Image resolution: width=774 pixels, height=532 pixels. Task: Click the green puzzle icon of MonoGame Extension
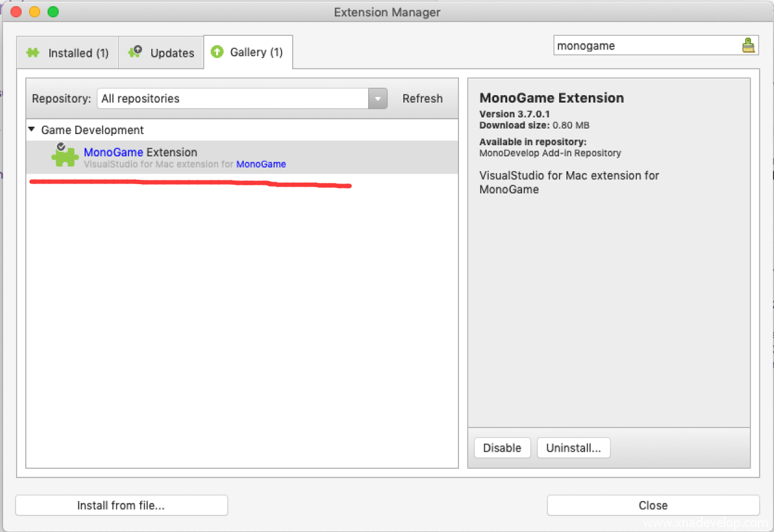coord(64,158)
